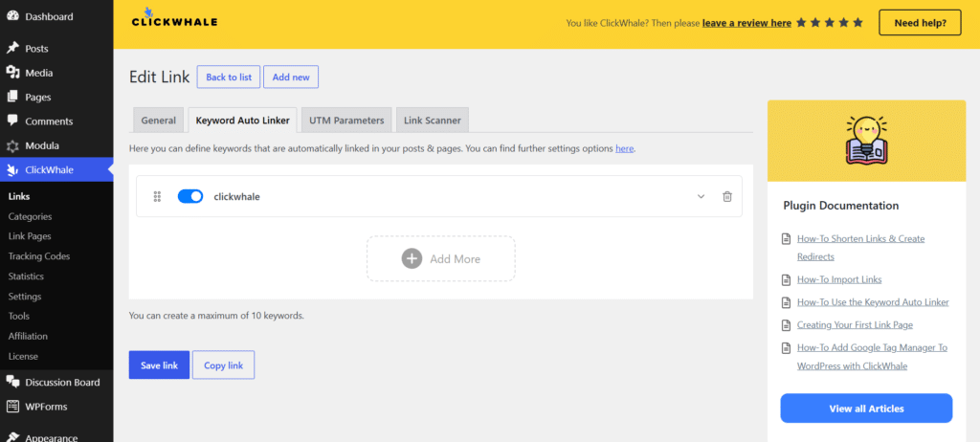Click document icon beside Creating Your First Link Page
The height and width of the screenshot is (442, 980).
[x=787, y=325]
